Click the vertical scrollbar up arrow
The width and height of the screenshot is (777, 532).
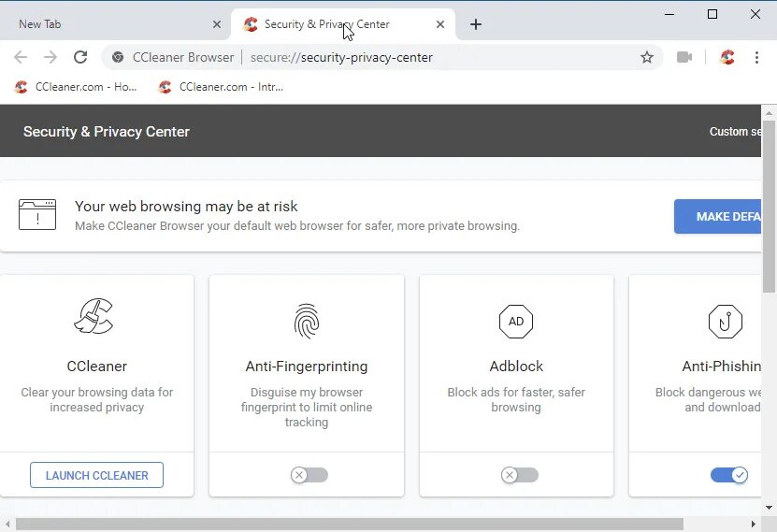770,113
